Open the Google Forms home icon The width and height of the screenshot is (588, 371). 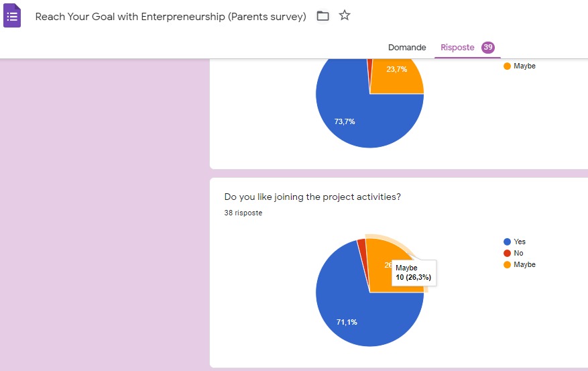click(x=12, y=16)
